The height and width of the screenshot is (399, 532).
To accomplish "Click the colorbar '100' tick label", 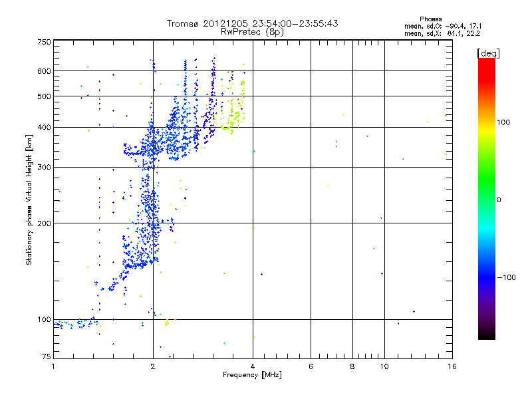I will (x=503, y=122).
